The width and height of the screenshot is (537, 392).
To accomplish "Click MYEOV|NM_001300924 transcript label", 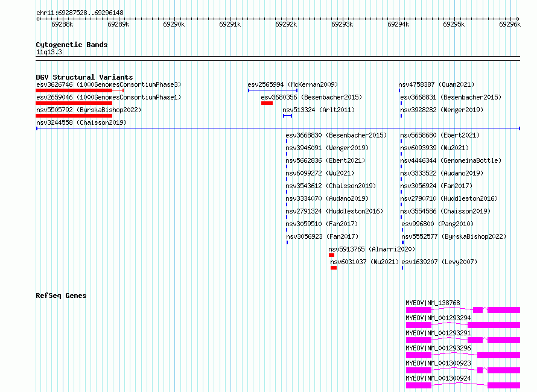I will (x=439, y=378).
